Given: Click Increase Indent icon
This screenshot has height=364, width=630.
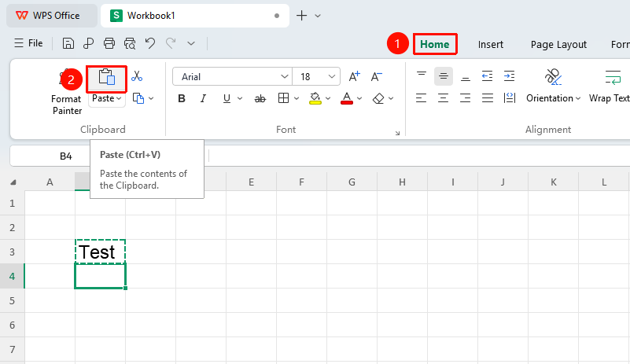Looking at the screenshot, I should 510,76.
